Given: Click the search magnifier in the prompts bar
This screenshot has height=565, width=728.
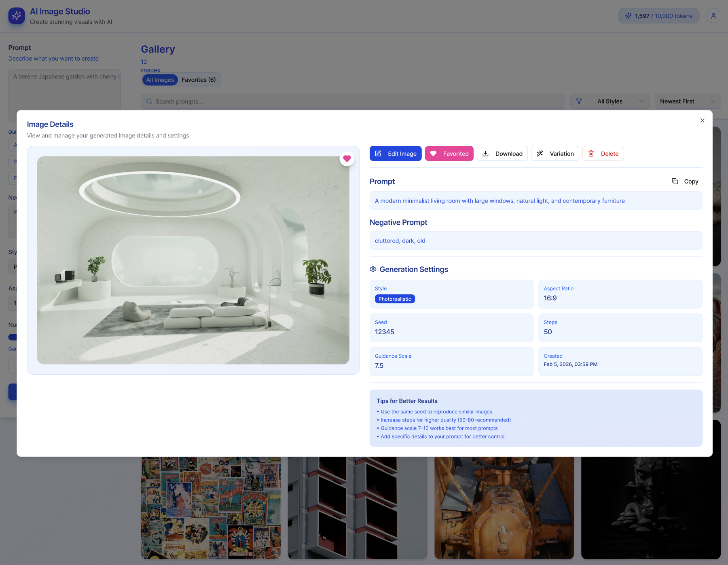Looking at the screenshot, I should point(149,101).
